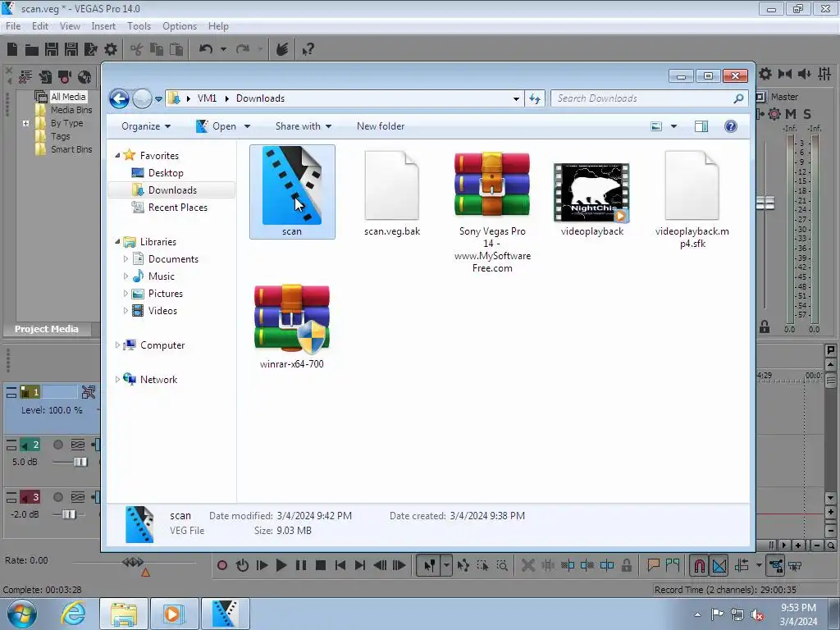Adjust track 2 volume slider
840x630 pixels.
pyautogui.click(x=80, y=462)
